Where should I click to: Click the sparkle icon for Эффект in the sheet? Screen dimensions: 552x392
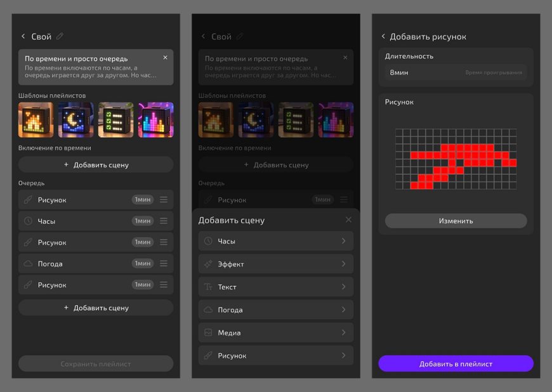(208, 264)
